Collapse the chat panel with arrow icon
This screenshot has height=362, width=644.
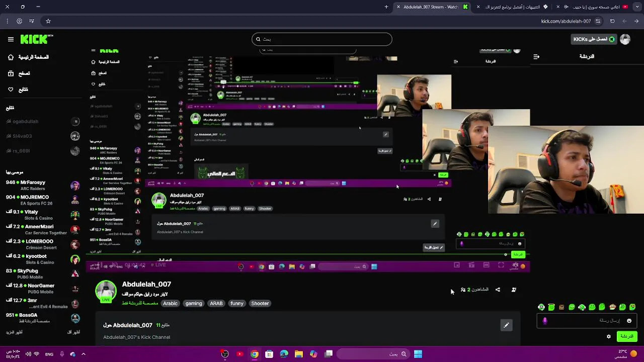[536, 57]
